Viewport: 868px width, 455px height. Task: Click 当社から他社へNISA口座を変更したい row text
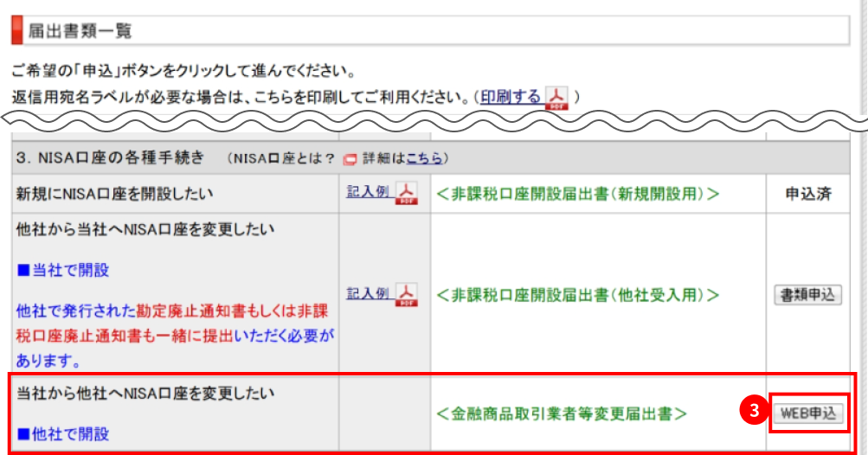coord(145,394)
